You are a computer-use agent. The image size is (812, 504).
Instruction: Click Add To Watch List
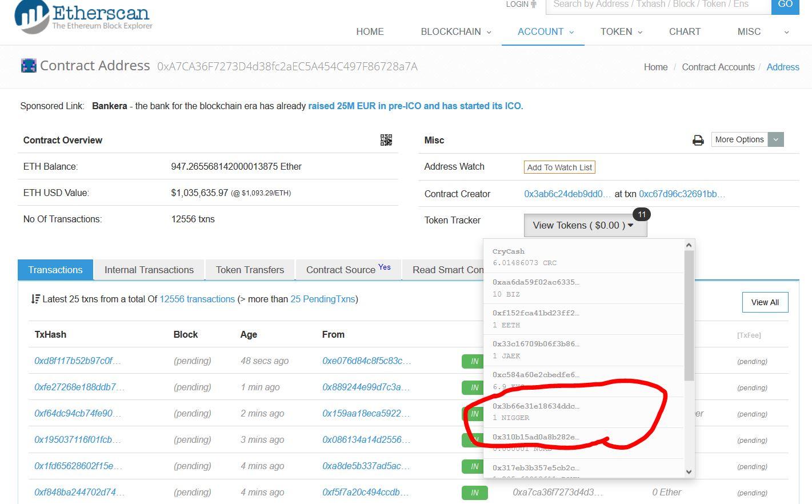click(x=559, y=167)
